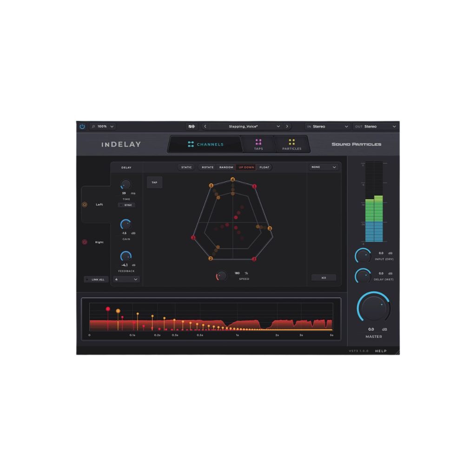
Task: Click the Input (Dry) knob
Action: [363, 256]
